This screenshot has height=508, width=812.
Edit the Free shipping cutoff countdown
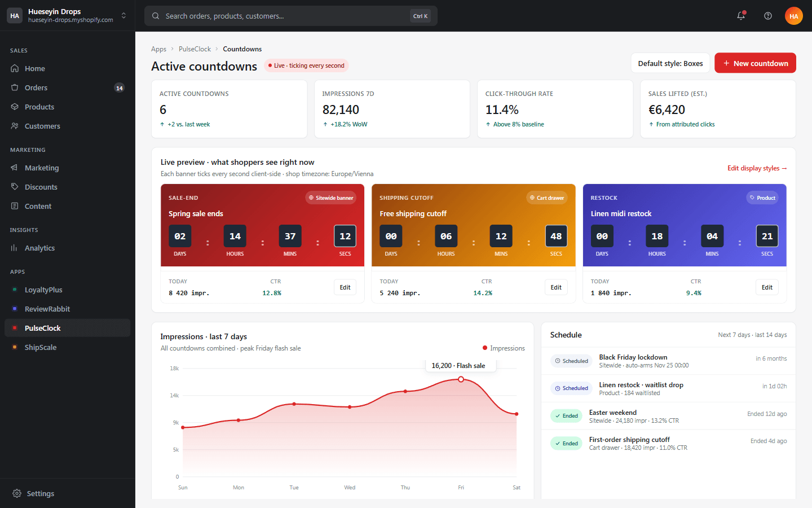pos(556,287)
